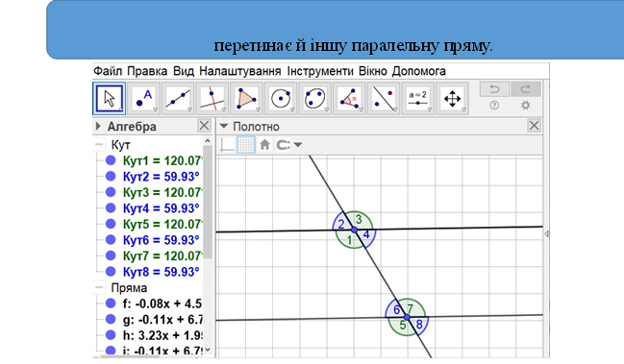
Task: Open the window menu in the menu bar
Action: tap(372, 71)
